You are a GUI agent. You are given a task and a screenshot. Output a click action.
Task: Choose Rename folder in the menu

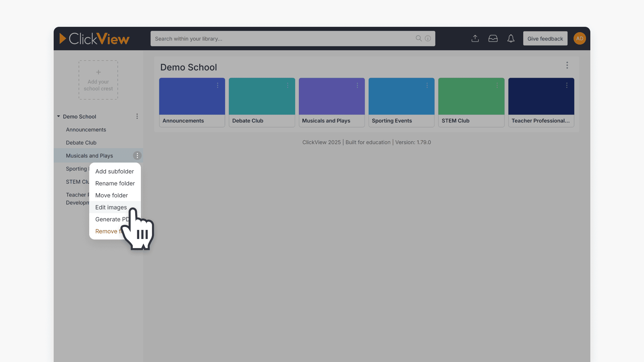tap(115, 183)
